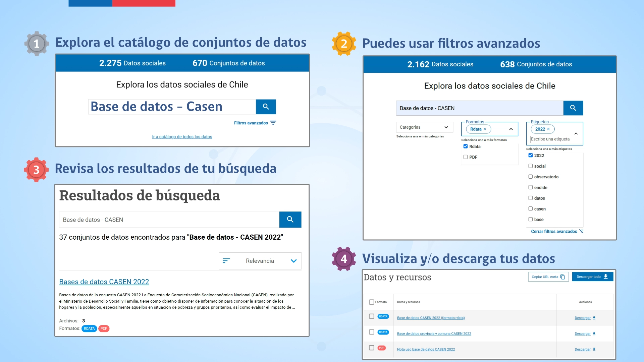Open the Relevancia sort dropdown
The image size is (644, 362).
coord(260,261)
